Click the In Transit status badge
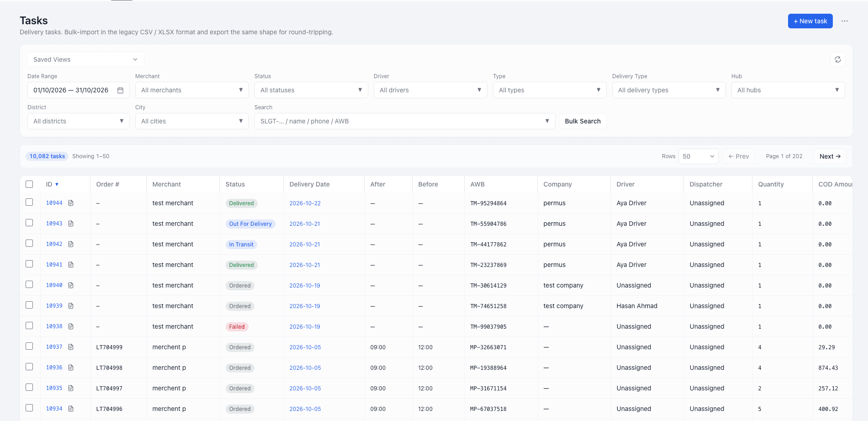Image resolution: width=868 pixels, height=421 pixels. click(x=241, y=245)
